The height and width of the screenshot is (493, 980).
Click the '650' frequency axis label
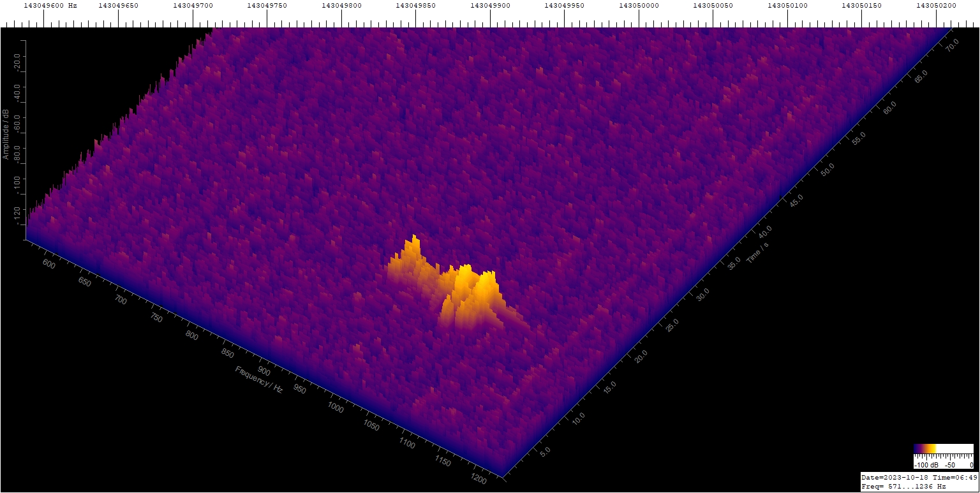[85, 283]
